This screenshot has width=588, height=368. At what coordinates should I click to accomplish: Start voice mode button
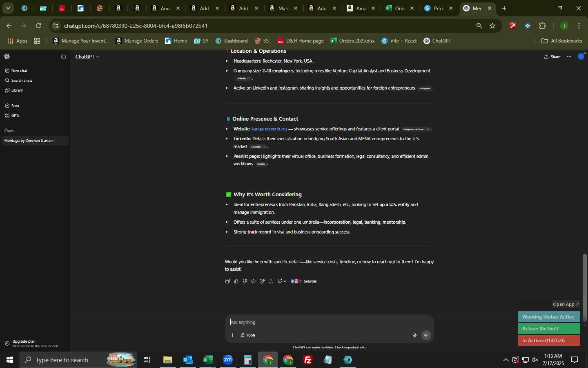tap(426, 335)
